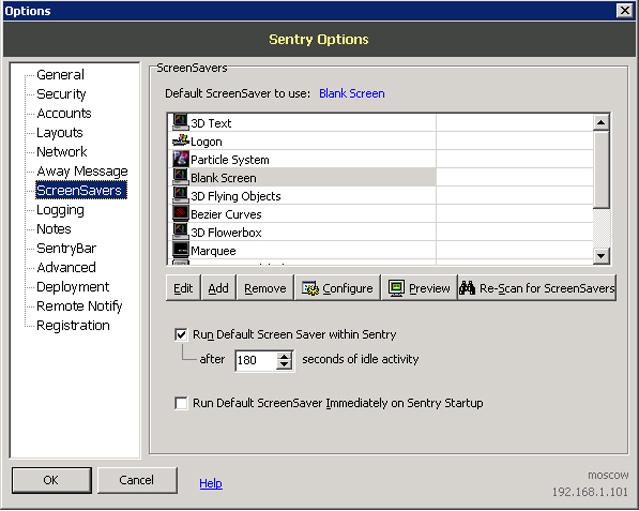639x511 pixels.
Task: Open the Security options page
Action: (61, 94)
